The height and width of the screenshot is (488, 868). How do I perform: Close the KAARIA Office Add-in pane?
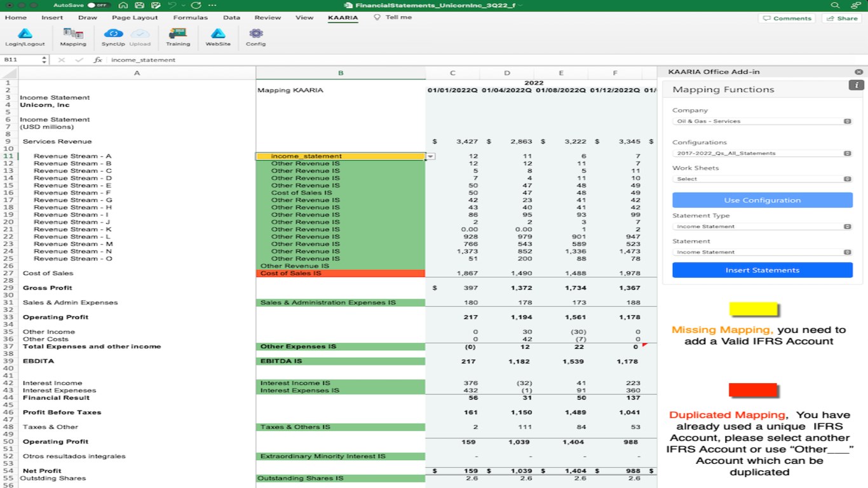[859, 72]
